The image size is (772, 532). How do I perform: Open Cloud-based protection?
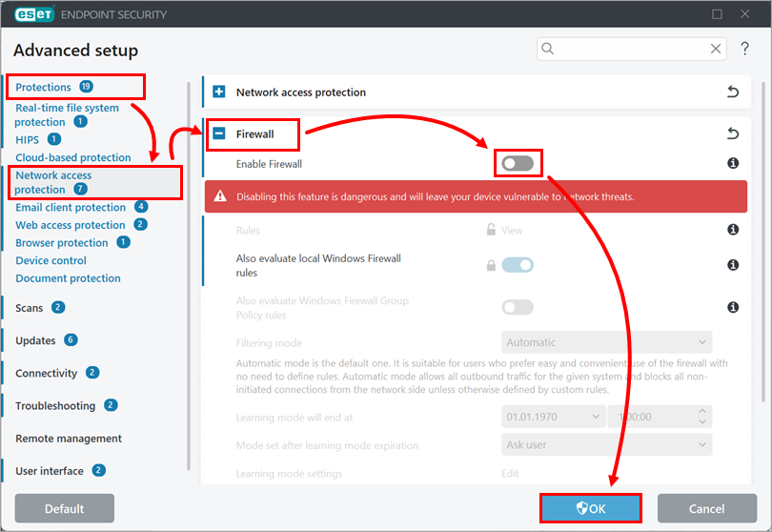tap(72, 157)
